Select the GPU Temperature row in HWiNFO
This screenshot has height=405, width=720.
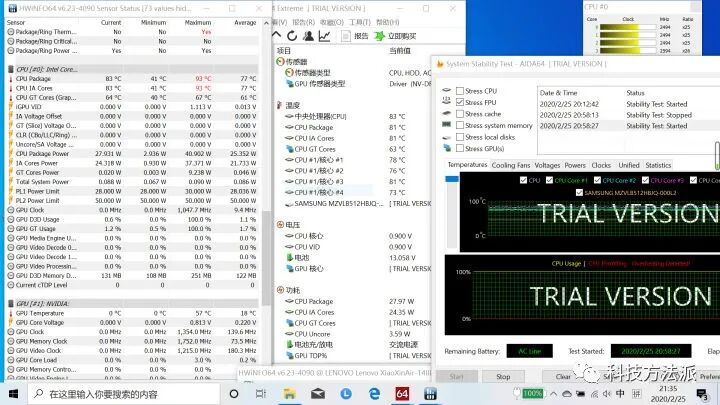click(133, 313)
